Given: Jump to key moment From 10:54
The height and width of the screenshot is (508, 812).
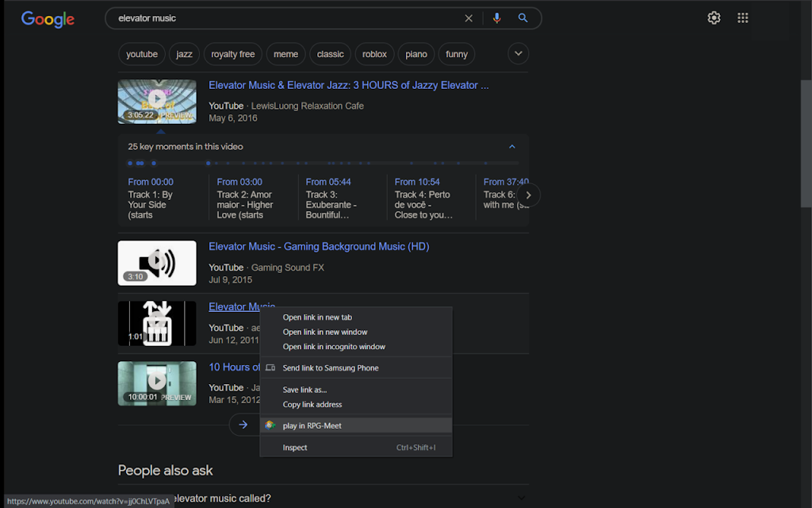Looking at the screenshot, I should (417, 182).
